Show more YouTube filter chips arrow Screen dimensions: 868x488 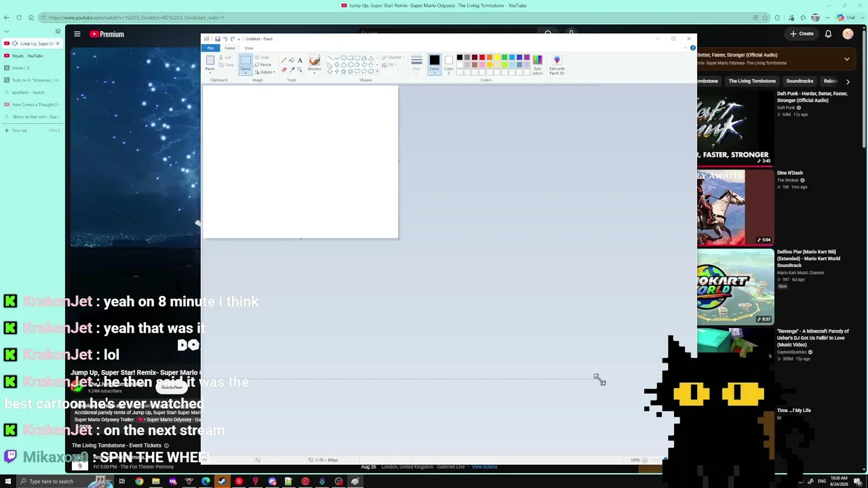[x=848, y=81]
